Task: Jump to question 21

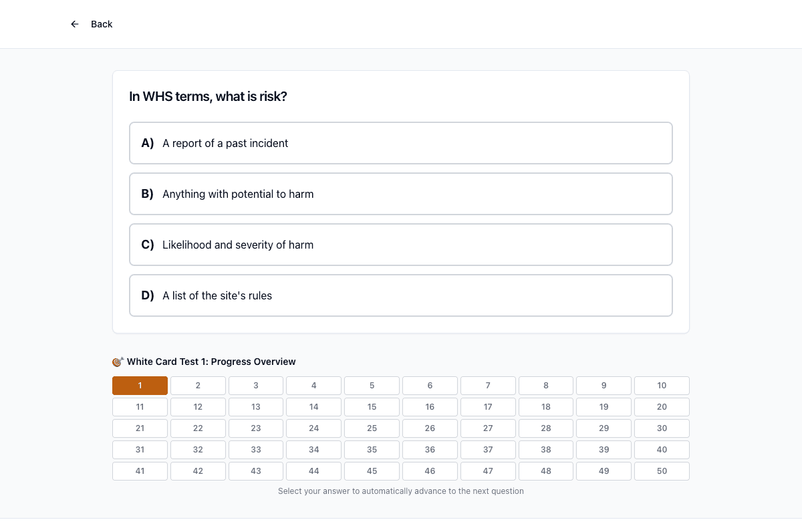Action: tap(140, 428)
